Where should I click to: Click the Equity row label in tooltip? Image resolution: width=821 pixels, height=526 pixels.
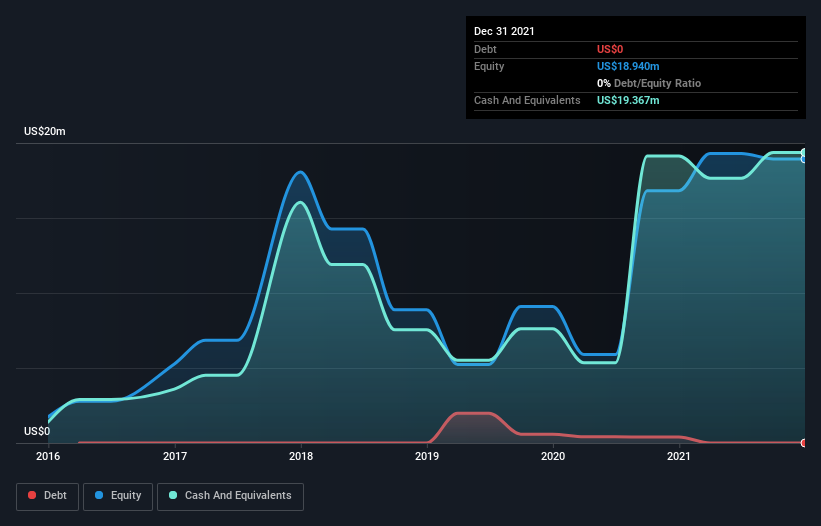[489, 66]
